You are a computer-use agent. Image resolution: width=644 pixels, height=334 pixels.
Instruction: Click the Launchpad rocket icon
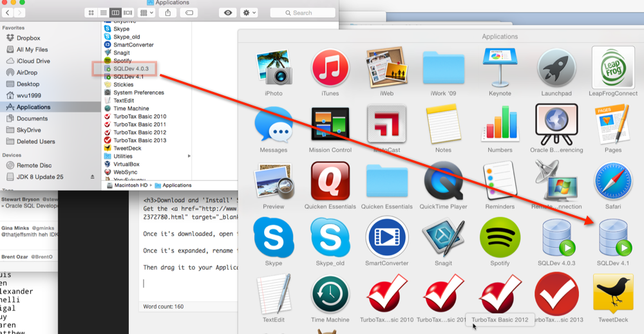point(556,68)
